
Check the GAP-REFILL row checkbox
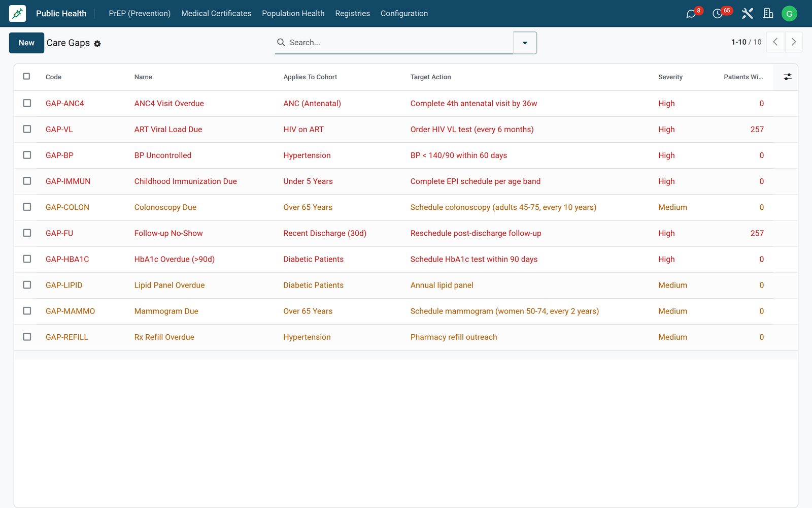[27, 337]
